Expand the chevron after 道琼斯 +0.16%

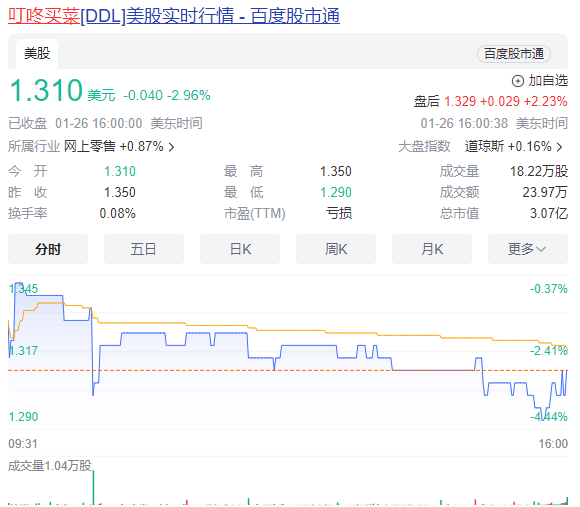coord(560,147)
